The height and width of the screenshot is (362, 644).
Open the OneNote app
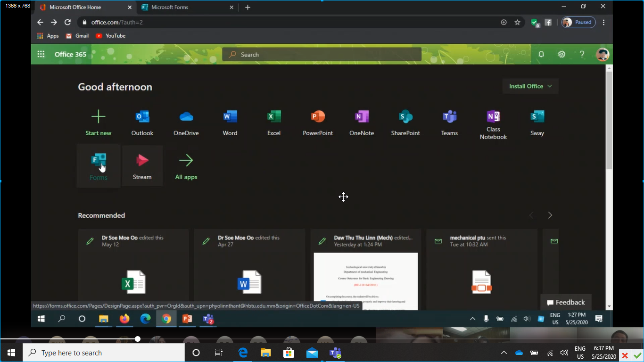362,123
